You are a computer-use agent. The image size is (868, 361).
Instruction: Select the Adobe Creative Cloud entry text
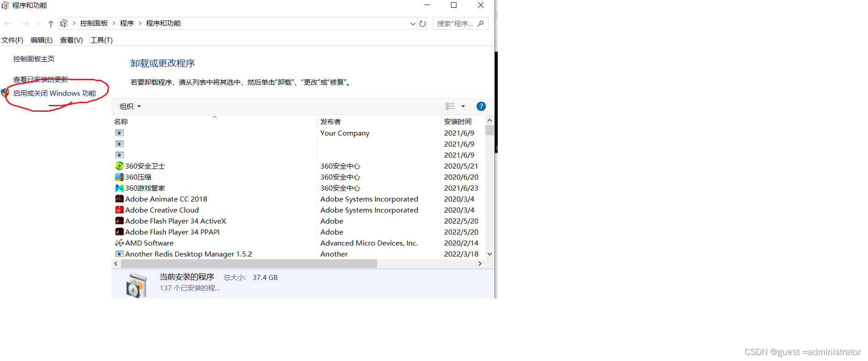click(162, 210)
